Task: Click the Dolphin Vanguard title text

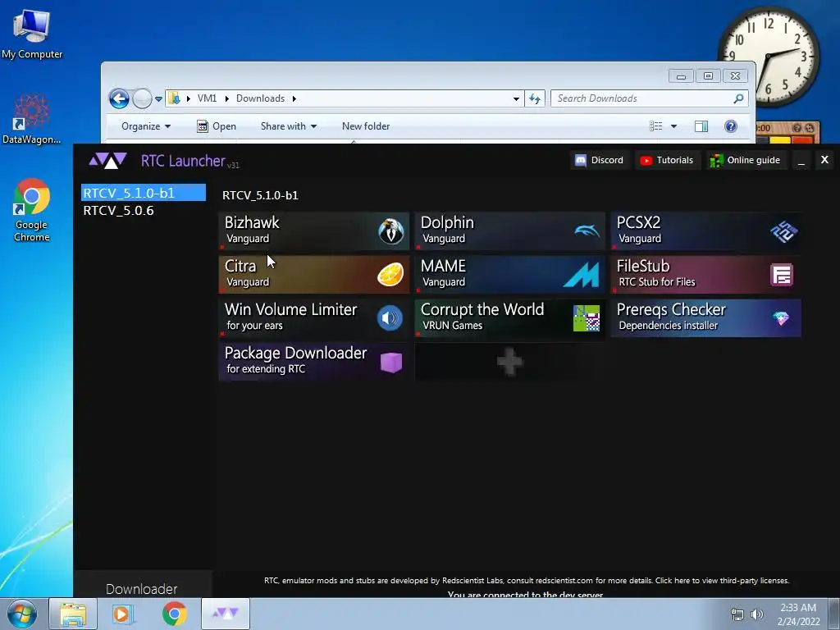Action: pyautogui.click(x=447, y=230)
